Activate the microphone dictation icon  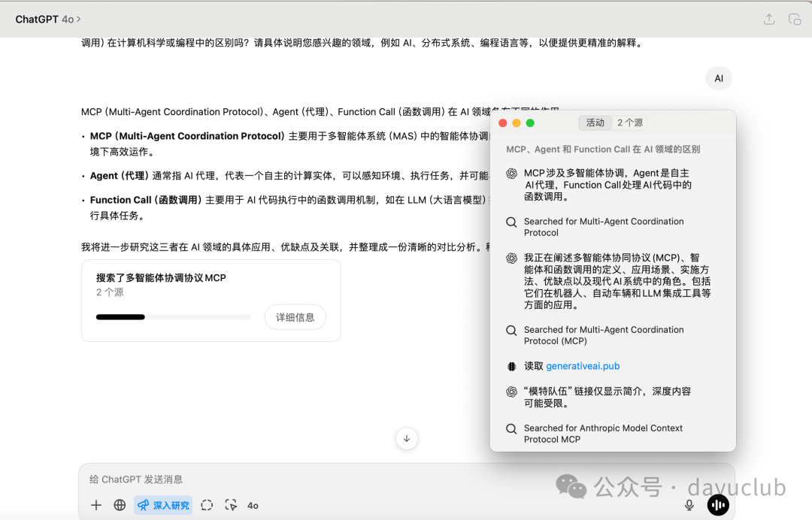tap(689, 505)
